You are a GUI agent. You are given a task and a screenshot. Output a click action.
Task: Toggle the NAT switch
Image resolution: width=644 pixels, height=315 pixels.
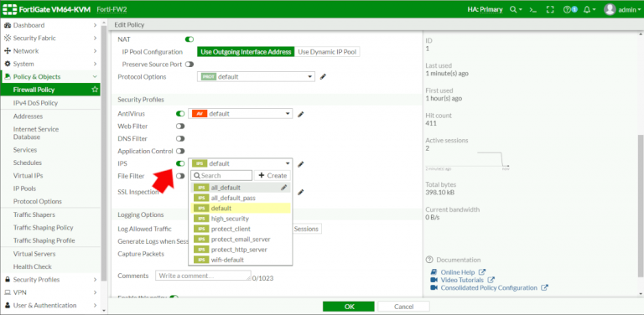(x=190, y=39)
